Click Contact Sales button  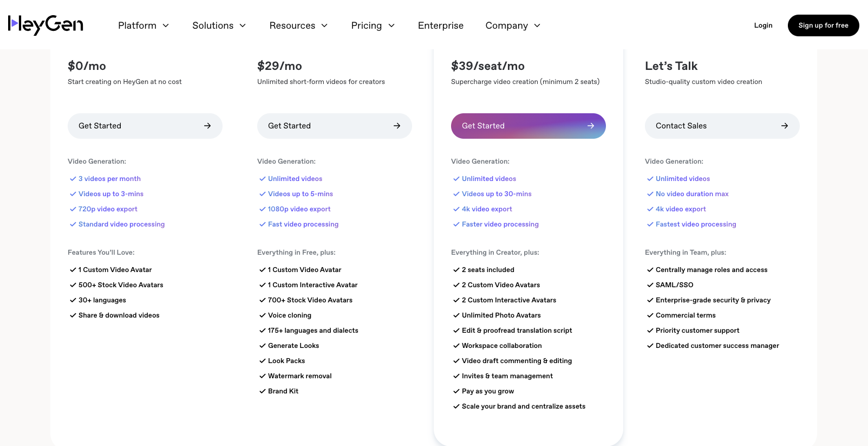(722, 126)
